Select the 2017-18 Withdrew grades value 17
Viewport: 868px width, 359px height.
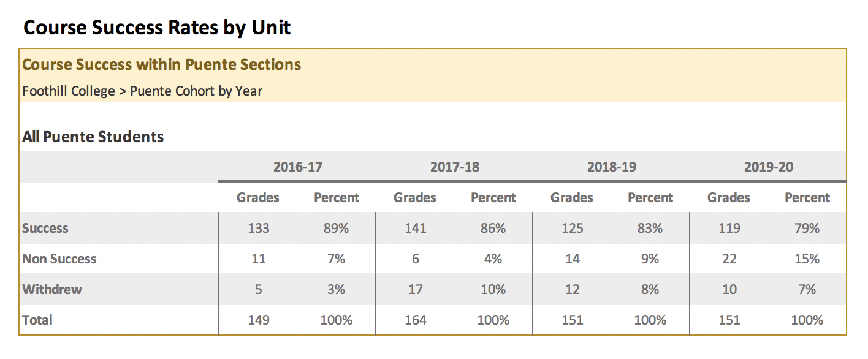point(415,289)
